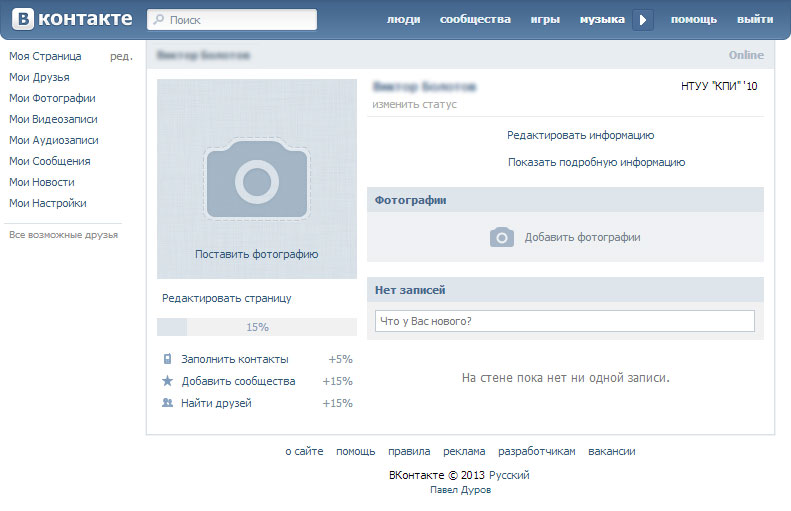Click the ред. link beside Моя Страница

[x=121, y=56]
